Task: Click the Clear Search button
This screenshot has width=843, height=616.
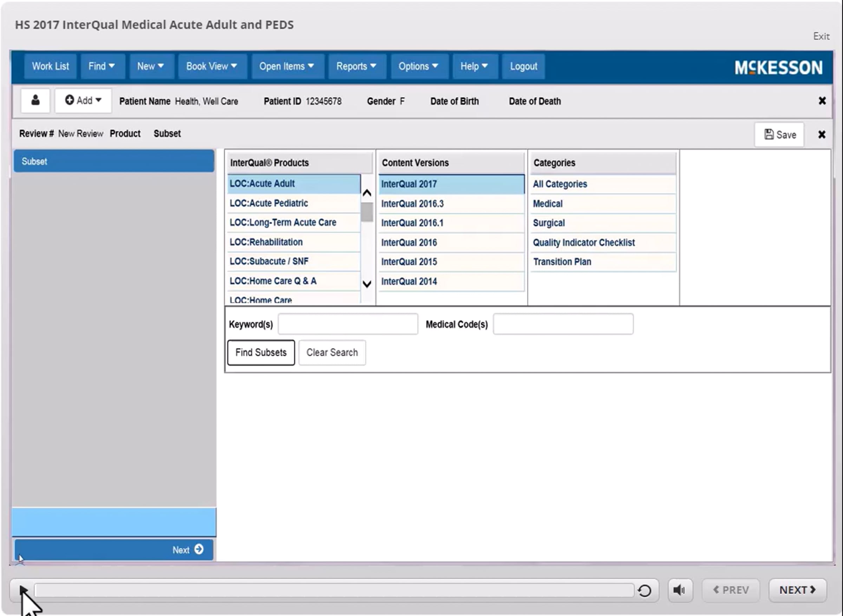Action: (x=332, y=352)
